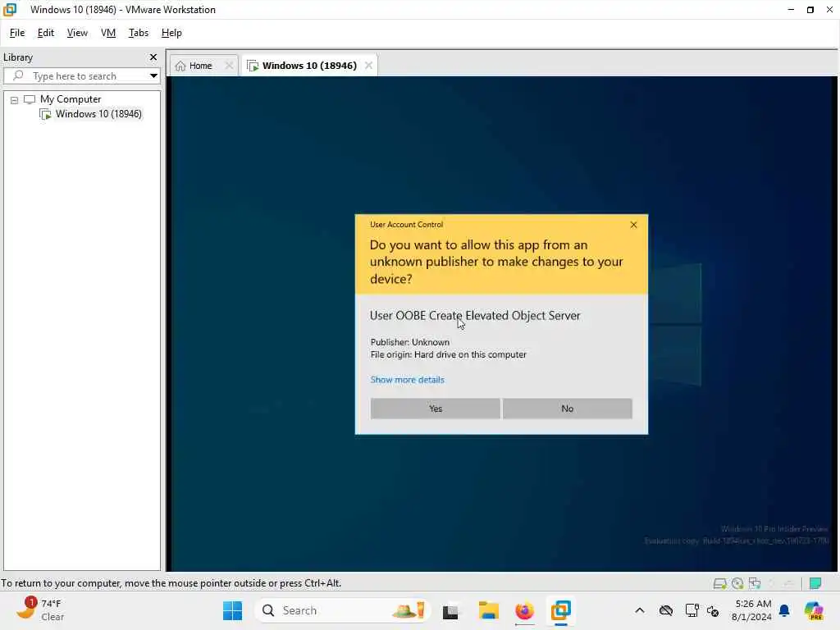This screenshot has height=630, width=840.
Task: Click the network adapter status icon
Action: pos(755,583)
